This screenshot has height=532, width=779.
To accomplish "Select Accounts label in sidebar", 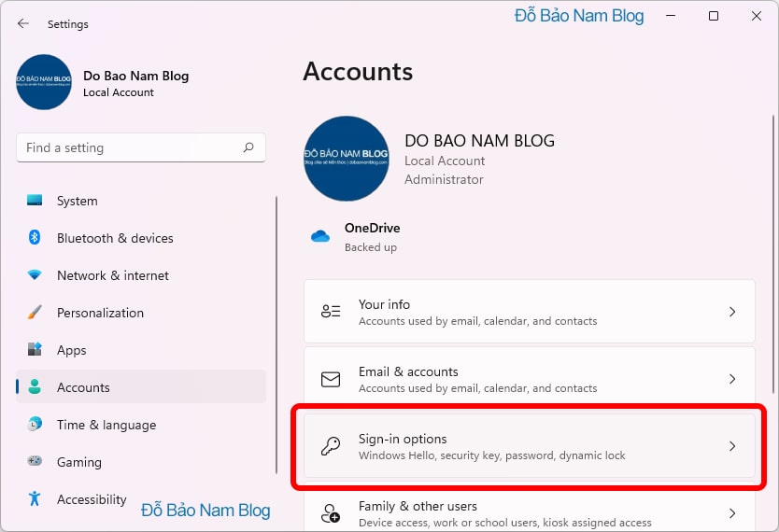I will pos(83,387).
